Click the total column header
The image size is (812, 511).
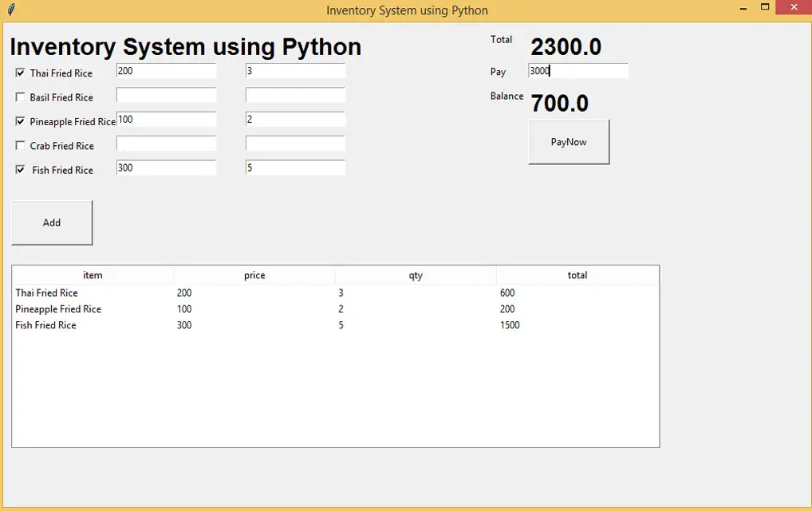(x=577, y=274)
